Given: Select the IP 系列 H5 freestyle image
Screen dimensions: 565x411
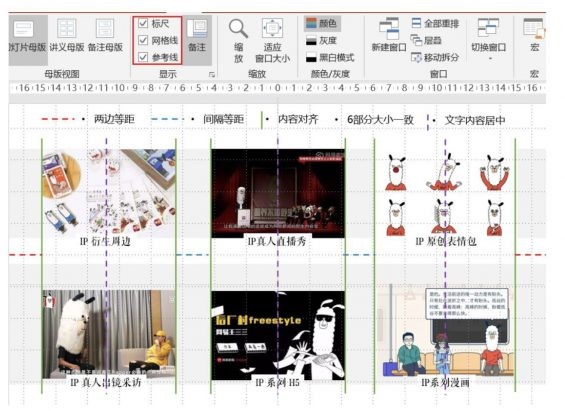Looking at the screenshot, I should (278, 335).
